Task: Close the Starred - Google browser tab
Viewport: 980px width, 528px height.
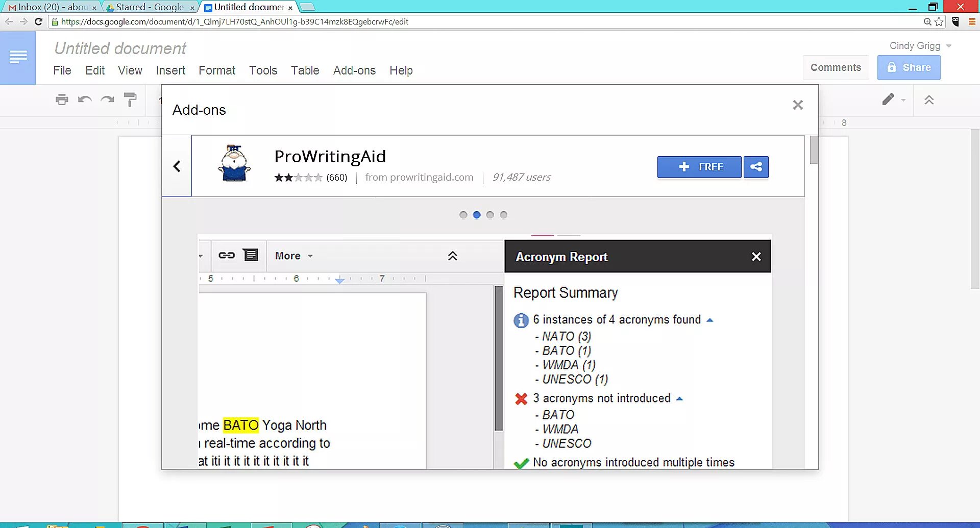Action: (x=192, y=8)
